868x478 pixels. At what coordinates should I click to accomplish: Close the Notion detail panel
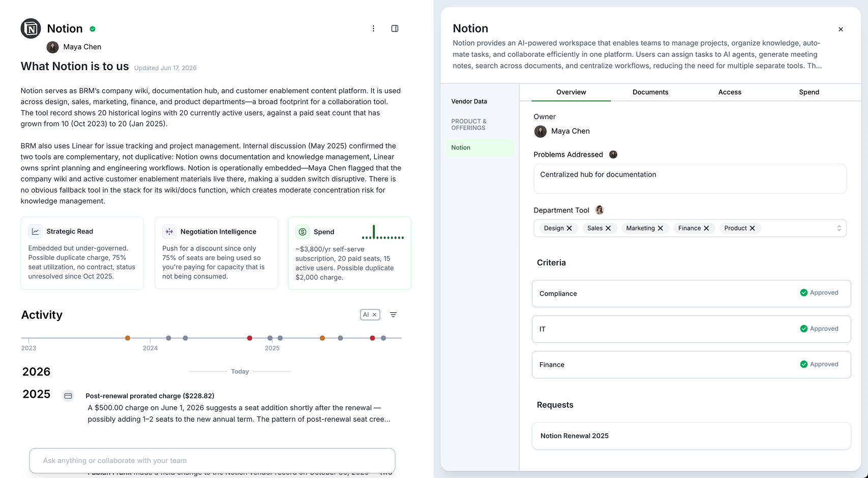[x=841, y=29]
